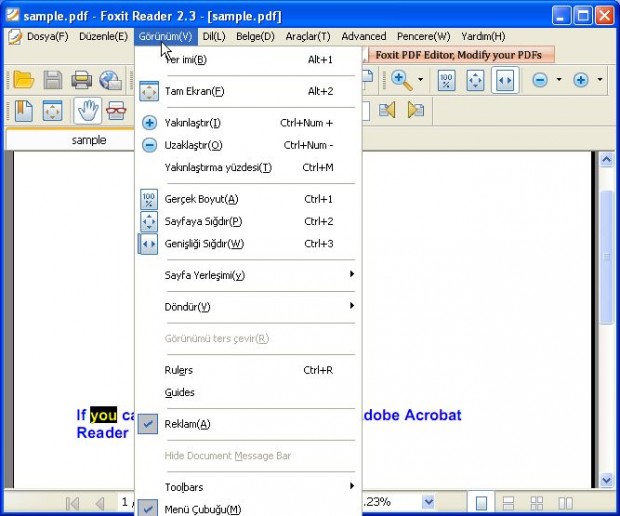The height and width of the screenshot is (516, 620).
Task: Expand the Döndür(V) submenu
Action: click(248, 307)
